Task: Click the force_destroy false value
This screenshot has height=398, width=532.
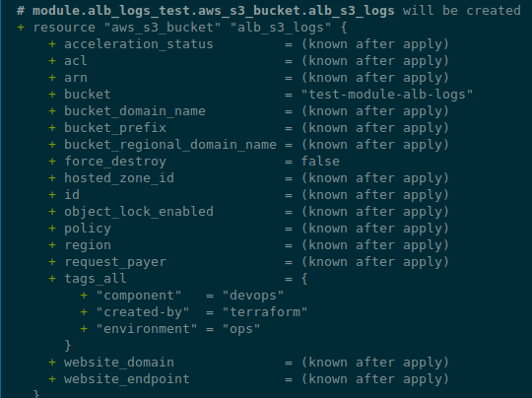Action: (320, 162)
